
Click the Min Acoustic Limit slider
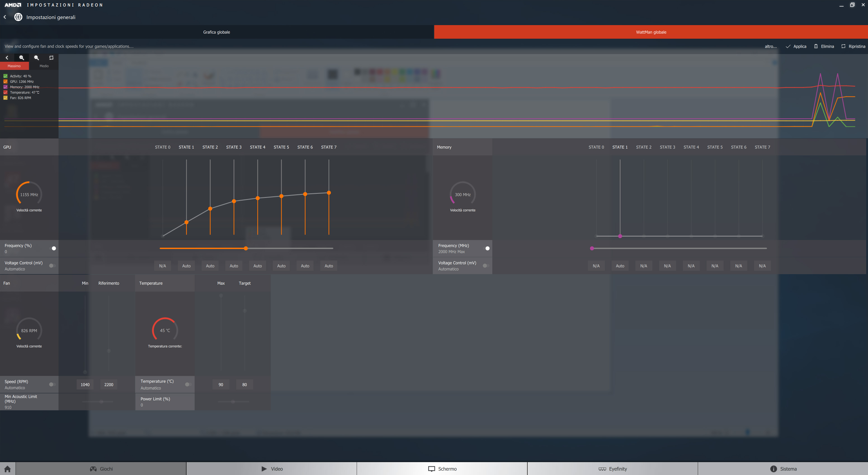[x=97, y=402]
